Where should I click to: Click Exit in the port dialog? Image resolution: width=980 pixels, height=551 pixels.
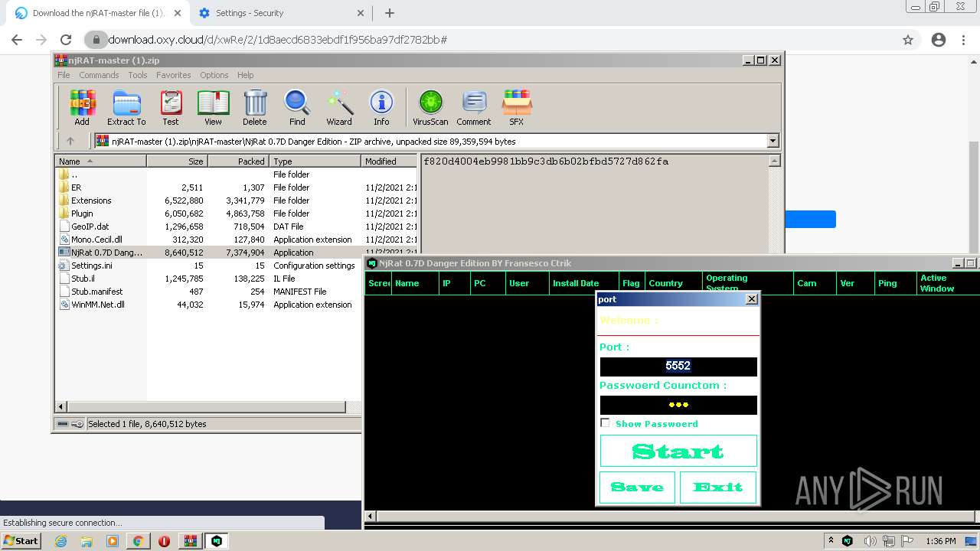pos(718,487)
